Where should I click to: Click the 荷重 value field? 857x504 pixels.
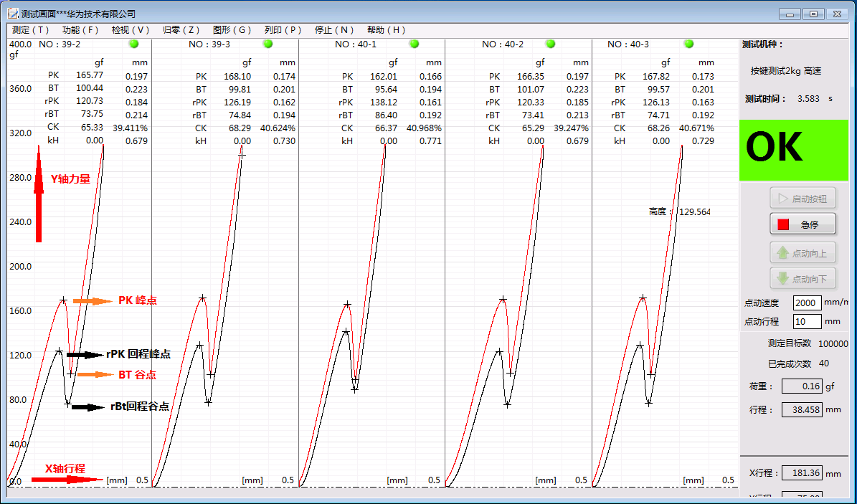[801, 386]
